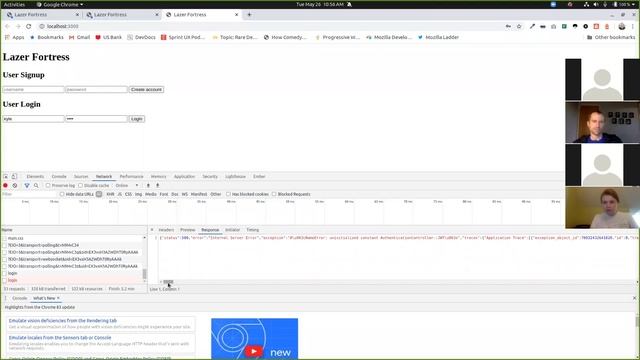Close the request details pane
Screen dimensions: 640x360
(152, 230)
